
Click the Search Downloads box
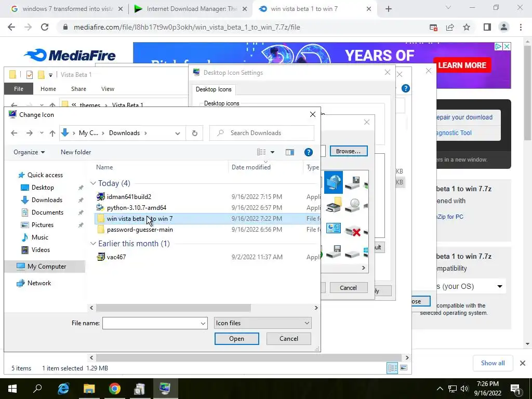262,133
